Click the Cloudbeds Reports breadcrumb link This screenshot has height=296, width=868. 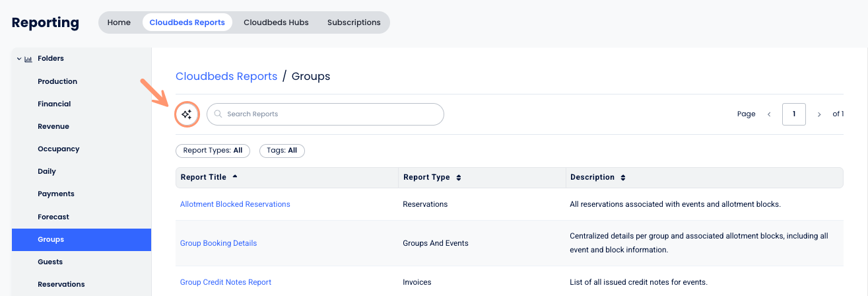click(226, 77)
